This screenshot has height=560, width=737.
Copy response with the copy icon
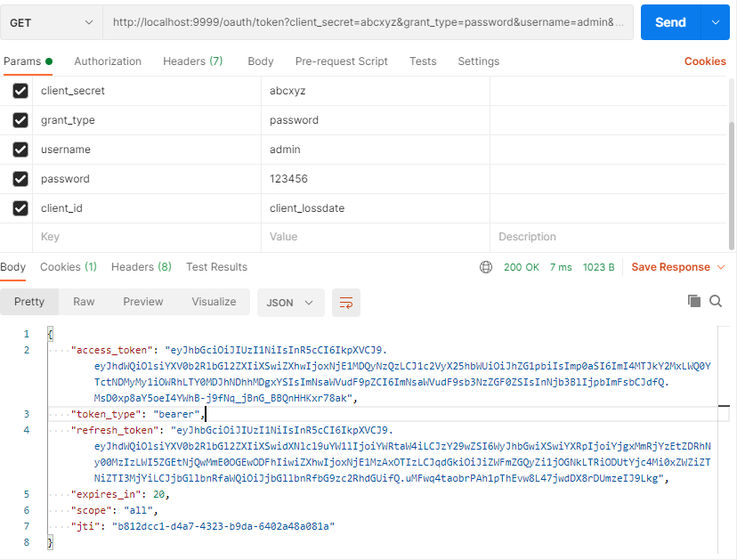tap(694, 301)
